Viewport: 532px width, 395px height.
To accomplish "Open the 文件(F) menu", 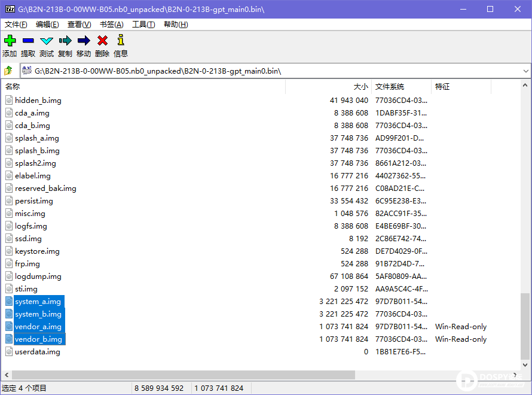I will tap(16, 25).
